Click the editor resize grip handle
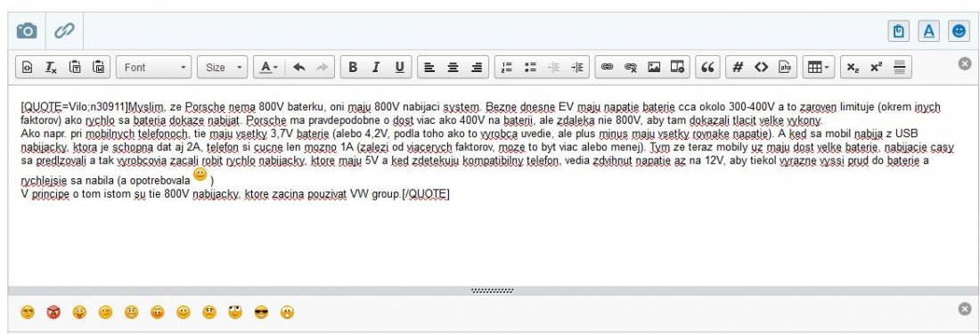Viewport: 980px width, 334px height. [x=492, y=290]
